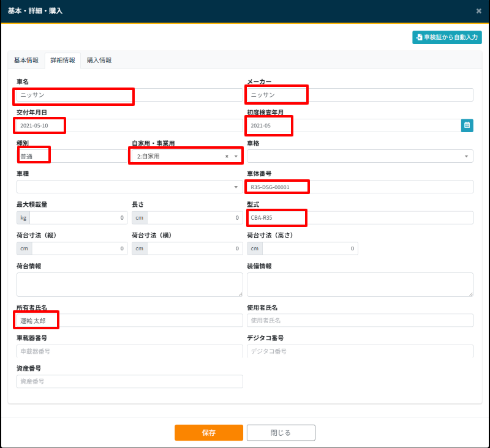Click the 最大積載量 kg field
The width and height of the screenshot is (490, 448).
tap(78, 218)
